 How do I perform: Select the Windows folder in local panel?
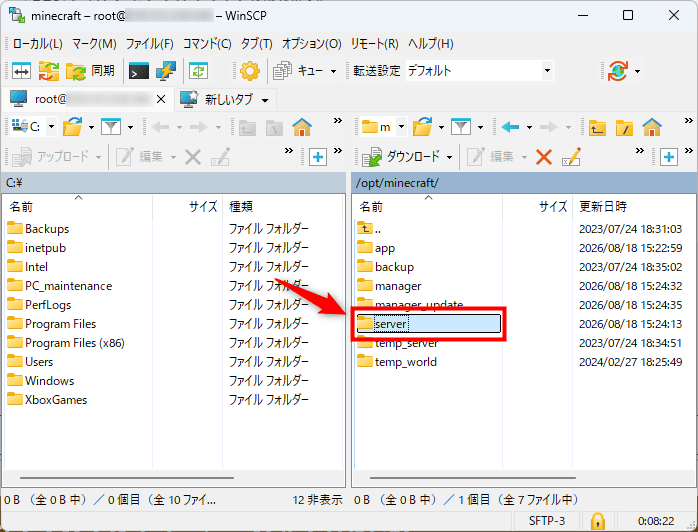41,381
